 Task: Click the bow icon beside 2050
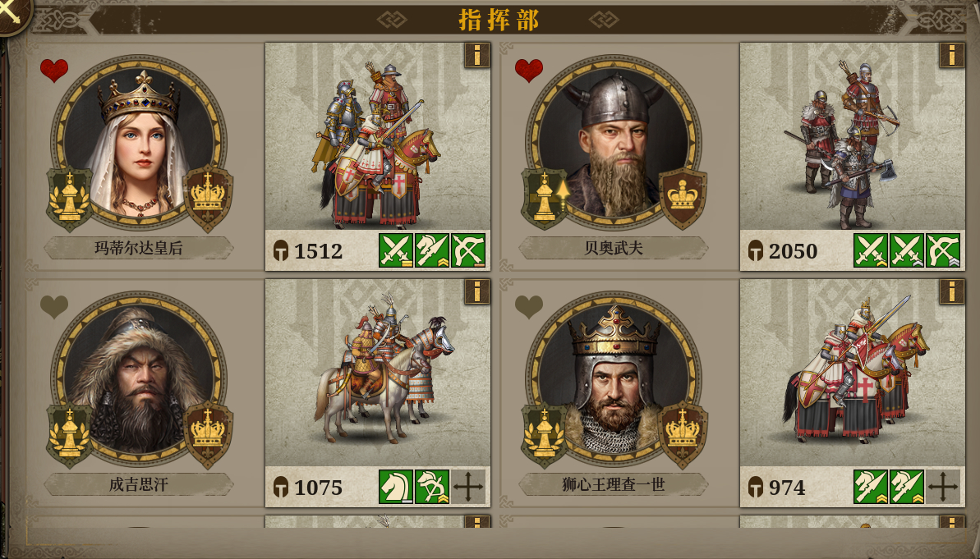coord(943,250)
